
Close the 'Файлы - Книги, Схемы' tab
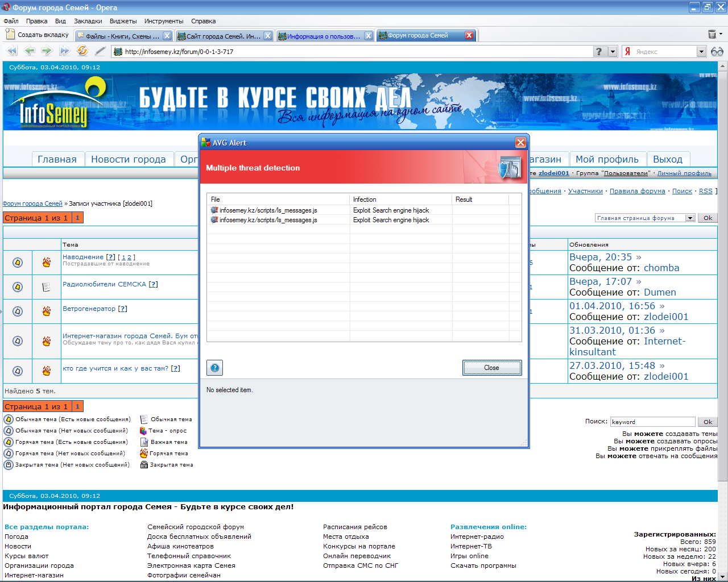click(167, 36)
